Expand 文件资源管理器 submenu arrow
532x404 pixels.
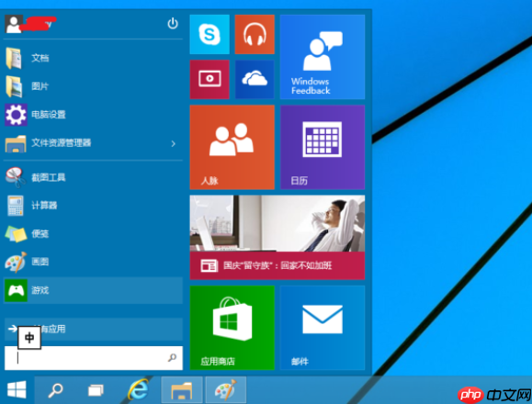[174, 144]
